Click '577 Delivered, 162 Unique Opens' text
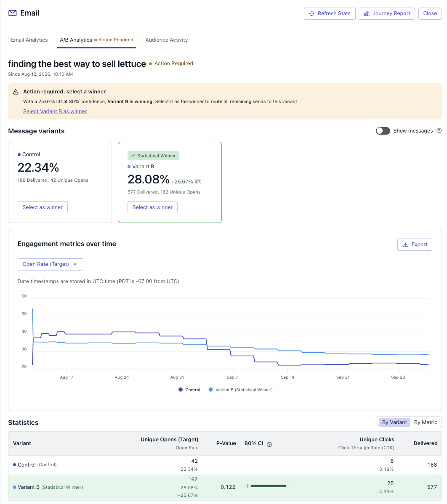The height and width of the screenshot is (504, 447). tap(164, 192)
